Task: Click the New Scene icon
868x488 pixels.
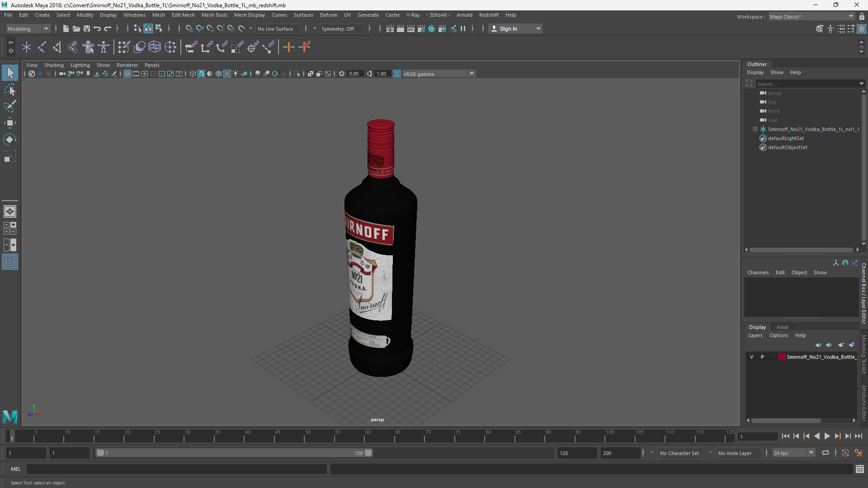Action: pos(66,28)
